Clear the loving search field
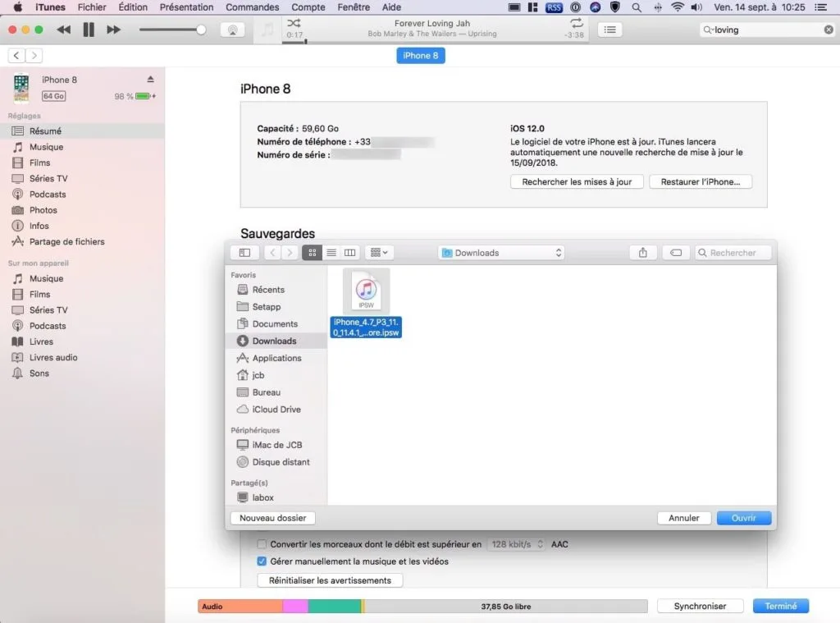Image resolution: width=840 pixels, height=623 pixels. click(x=829, y=30)
